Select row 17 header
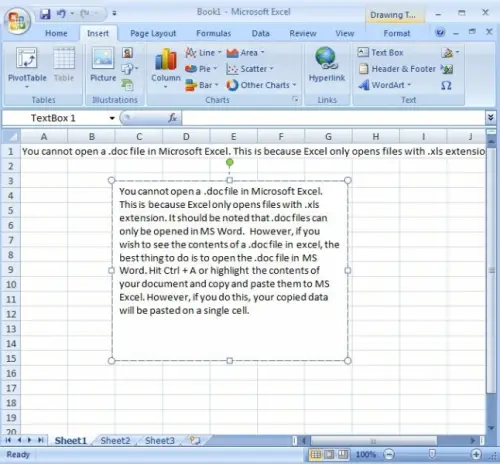The height and width of the screenshot is (464, 500). tap(11, 388)
